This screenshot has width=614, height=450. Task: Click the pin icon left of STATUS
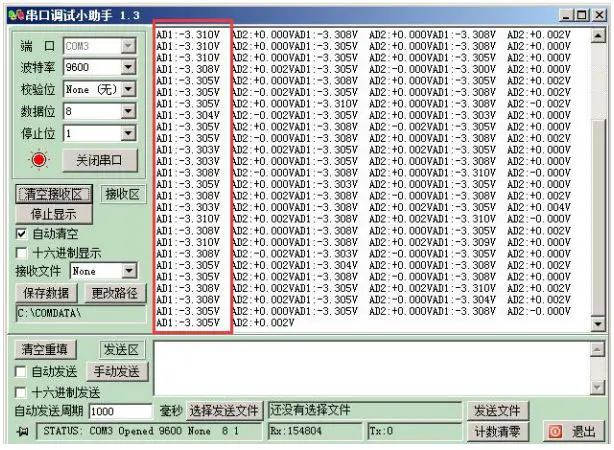point(23,431)
